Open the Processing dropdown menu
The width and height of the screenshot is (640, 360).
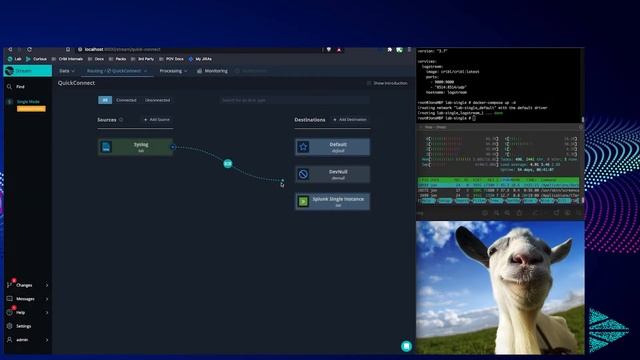[x=173, y=71]
